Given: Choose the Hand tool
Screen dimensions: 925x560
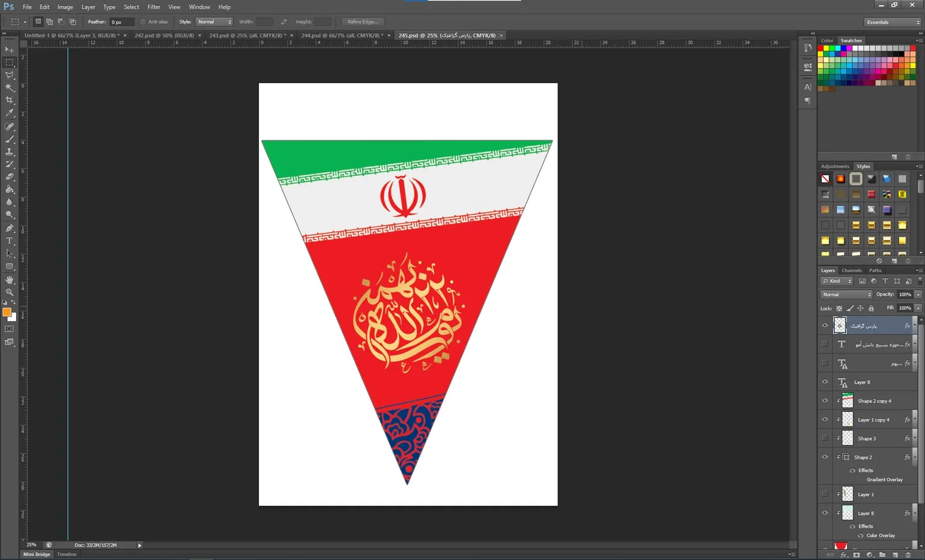Looking at the screenshot, I should pyautogui.click(x=10, y=279).
